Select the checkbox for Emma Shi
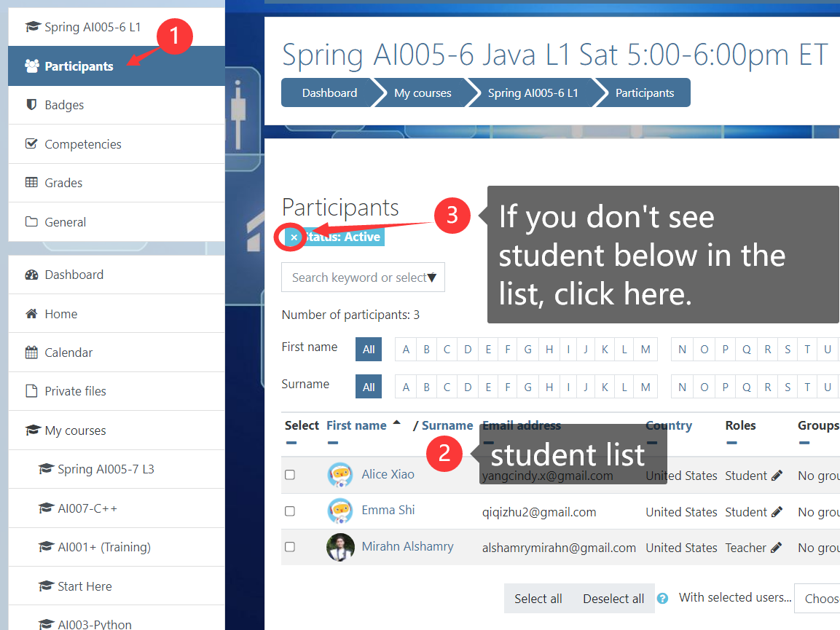840x630 pixels. pyautogui.click(x=290, y=511)
